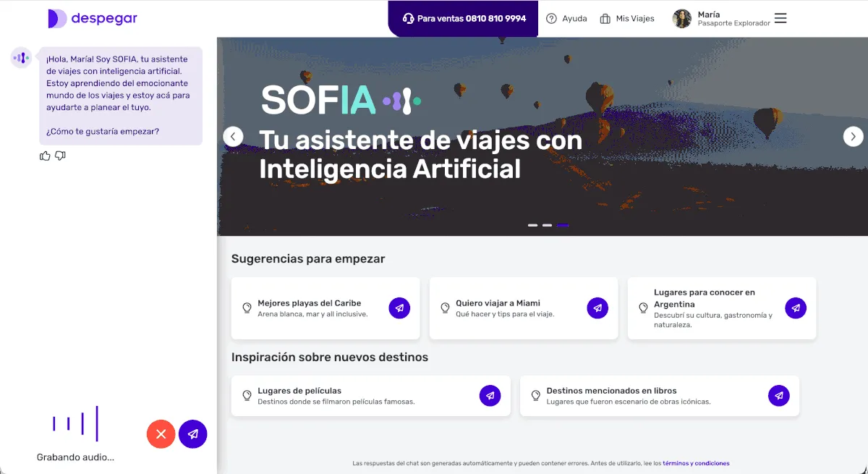868x474 pixels.
Task: Send 'Lugares de películas' suggestion
Action: click(490, 396)
